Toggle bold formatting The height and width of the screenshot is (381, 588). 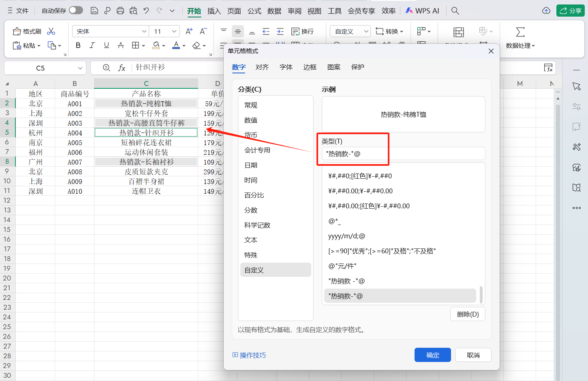78,45
